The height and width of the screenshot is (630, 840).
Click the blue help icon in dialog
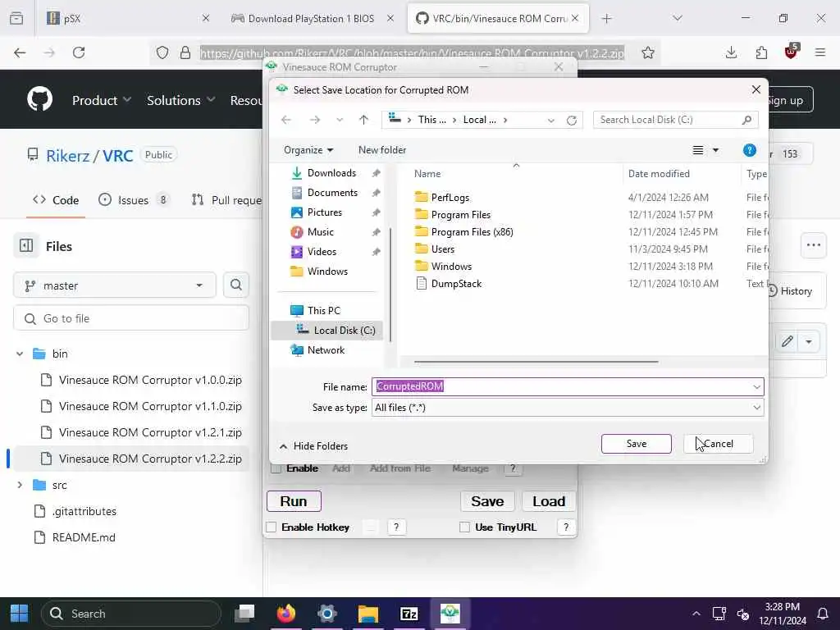749,150
